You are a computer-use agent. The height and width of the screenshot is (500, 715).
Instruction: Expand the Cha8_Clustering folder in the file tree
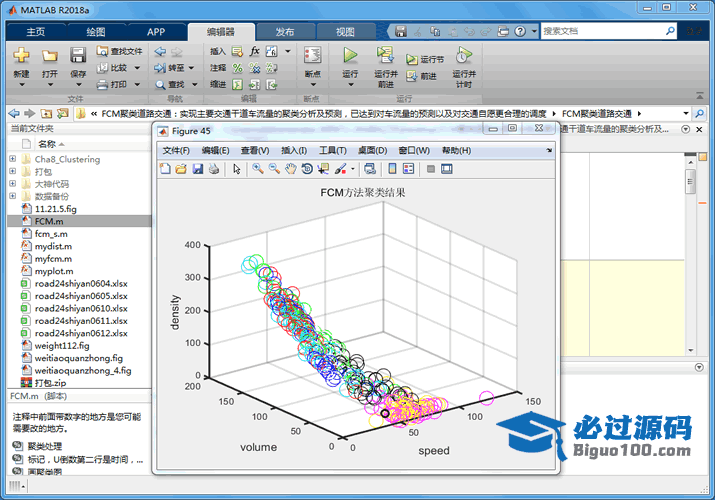(x=13, y=159)
